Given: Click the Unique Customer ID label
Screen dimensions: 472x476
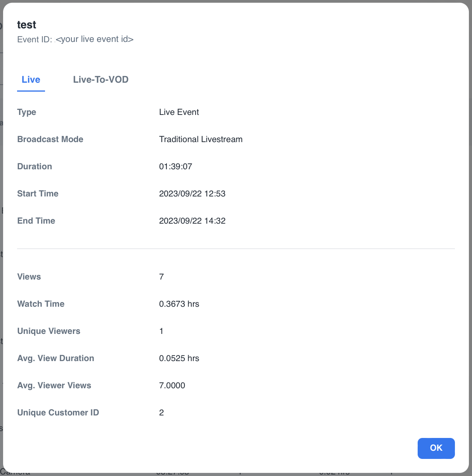Looking at the screenshot, I should [x=58, y=413].
